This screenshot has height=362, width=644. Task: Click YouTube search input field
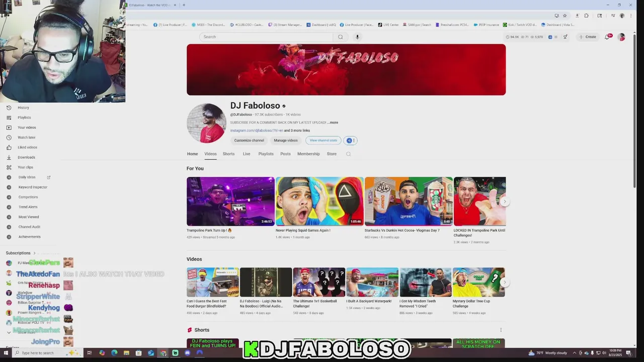click(x=266, y=37)
